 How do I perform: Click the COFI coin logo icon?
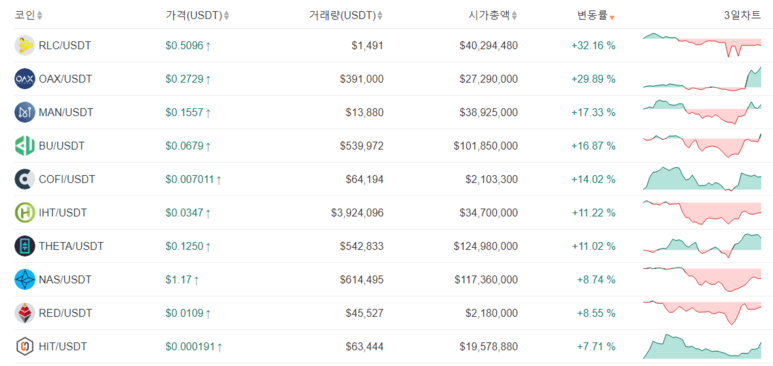(24, 179)
